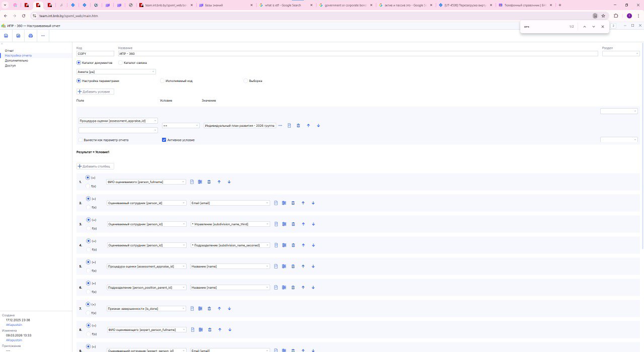
Task: Open the three-dots toolbar menu
Action: 43,36
